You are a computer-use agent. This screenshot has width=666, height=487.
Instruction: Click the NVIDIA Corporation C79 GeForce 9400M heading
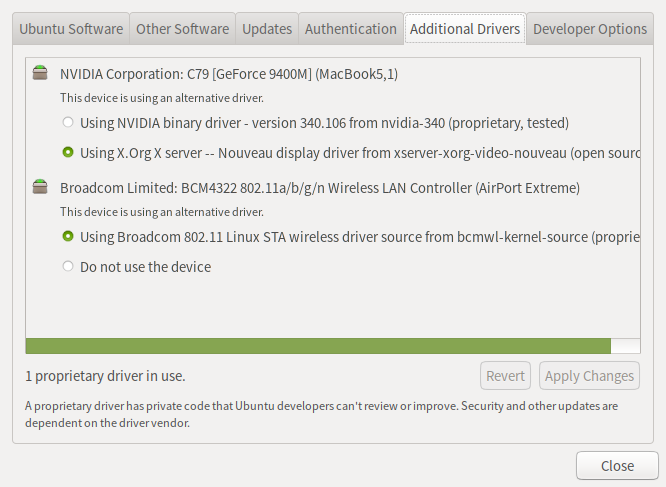point(229,74)
